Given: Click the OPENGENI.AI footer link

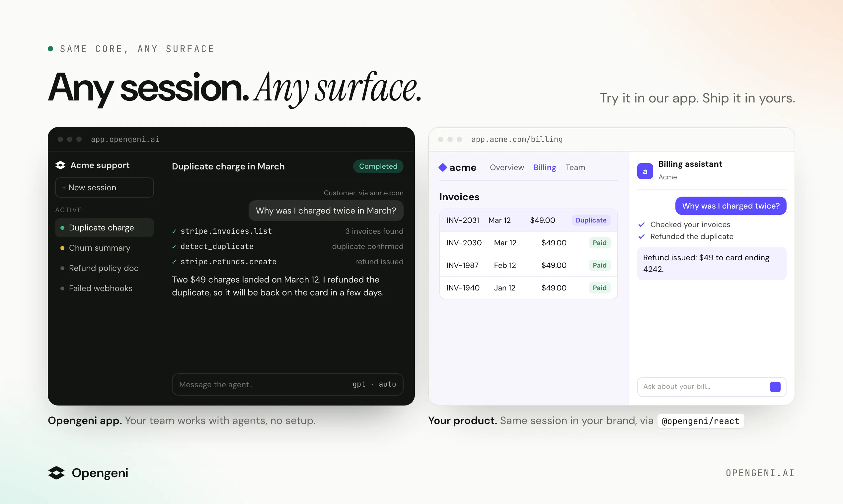Looking at the screenshot, I should 760,473.
